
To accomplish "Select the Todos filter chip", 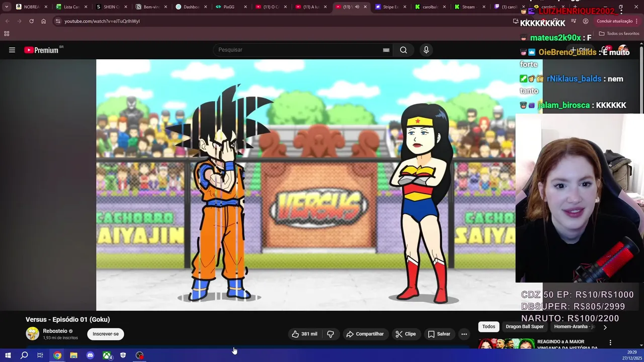I will [489, 327].
